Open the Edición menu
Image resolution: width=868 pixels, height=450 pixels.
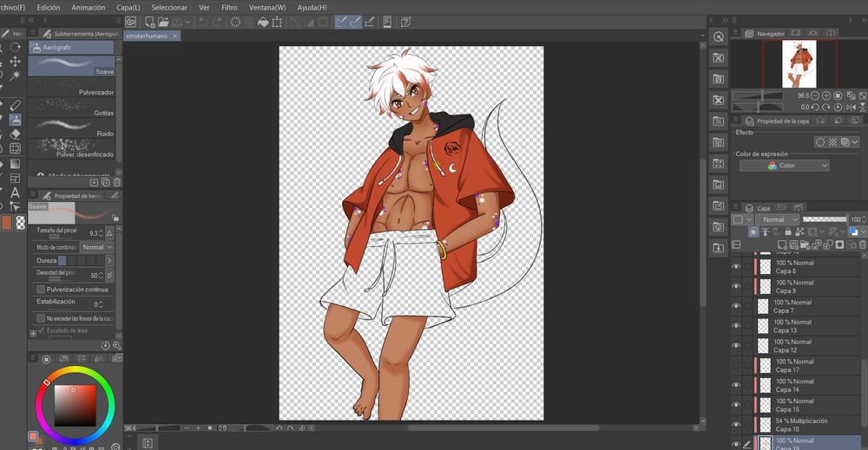(48, 8)
